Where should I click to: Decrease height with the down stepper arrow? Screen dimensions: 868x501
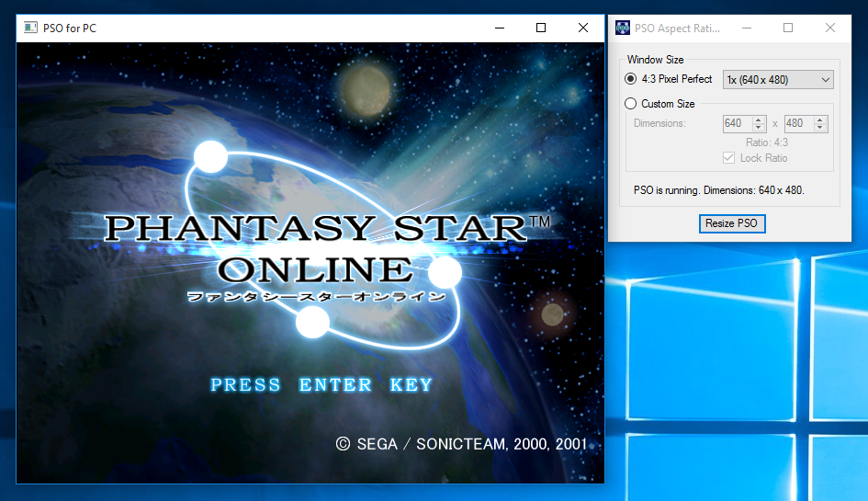click(x=820, y=128)
